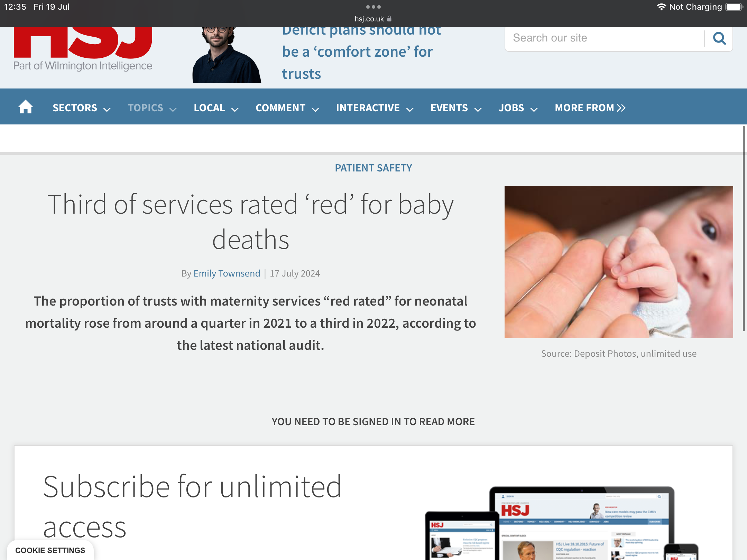
Task: Click the search magnifier icon
Action: (x=719, y=38)
